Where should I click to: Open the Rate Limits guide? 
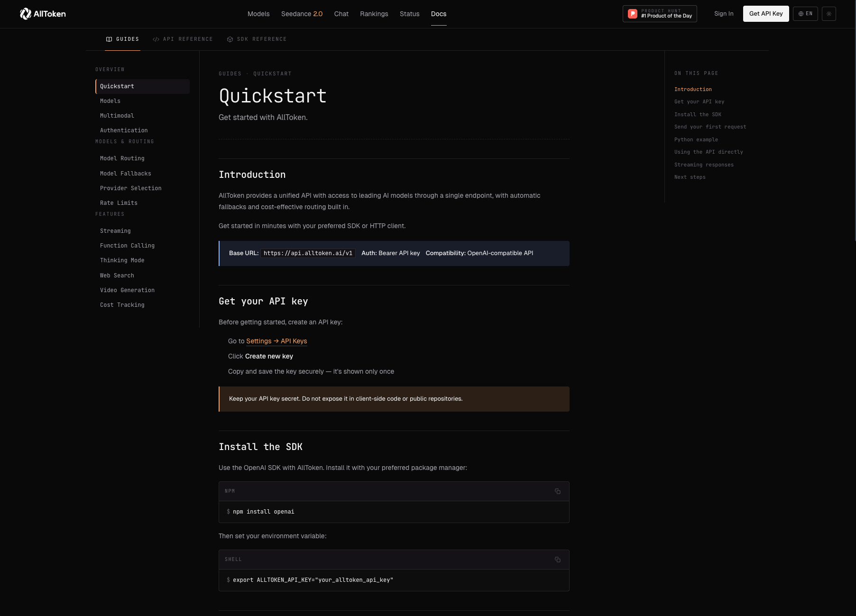click(142, 203)
